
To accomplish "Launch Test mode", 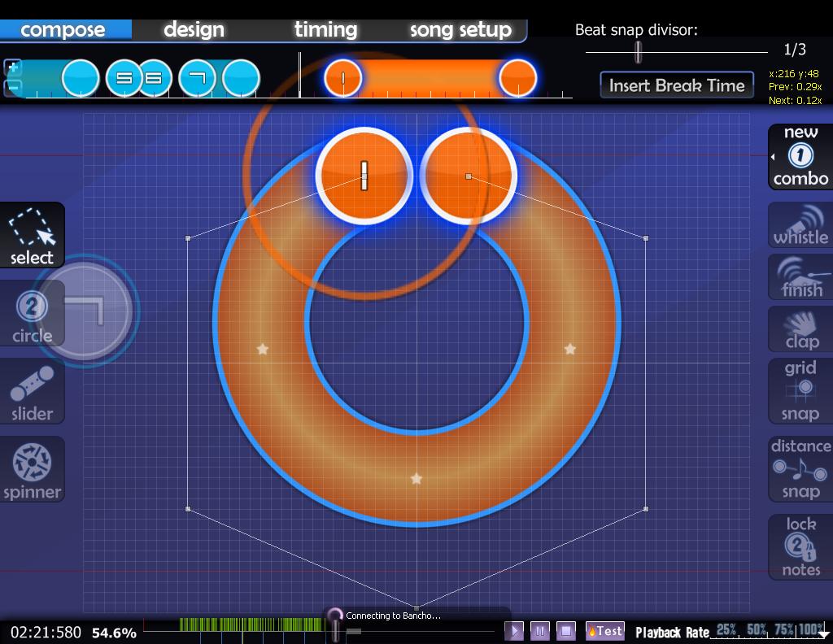I will (x=604, y=631).
